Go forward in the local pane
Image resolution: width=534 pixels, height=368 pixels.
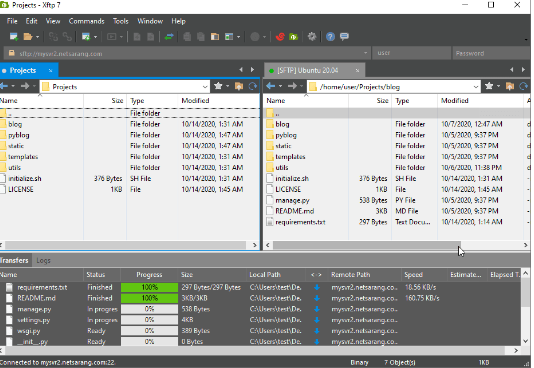coord(25,86)
